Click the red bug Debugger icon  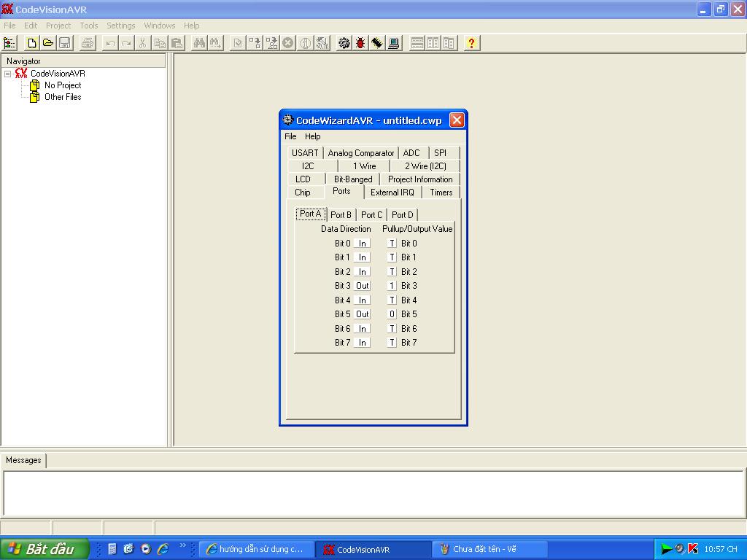click(x=360, y=43)
